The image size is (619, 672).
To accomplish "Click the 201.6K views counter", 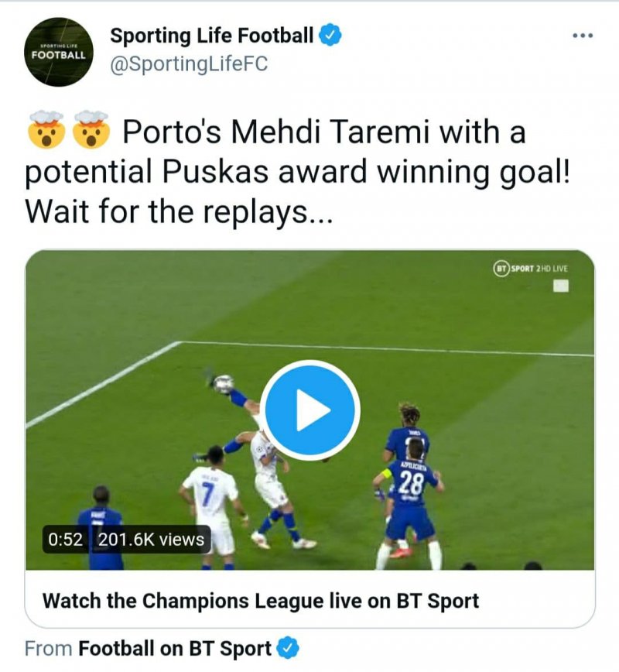I will [152, 540].
